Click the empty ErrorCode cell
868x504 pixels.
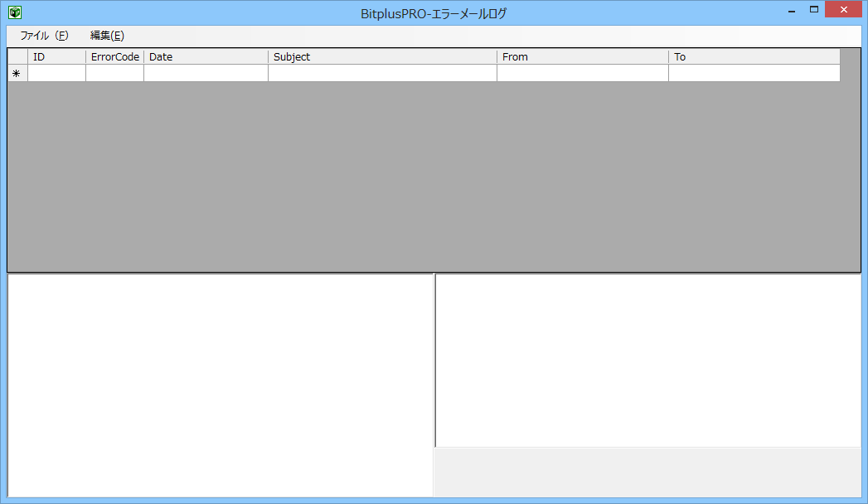[114, 74]
